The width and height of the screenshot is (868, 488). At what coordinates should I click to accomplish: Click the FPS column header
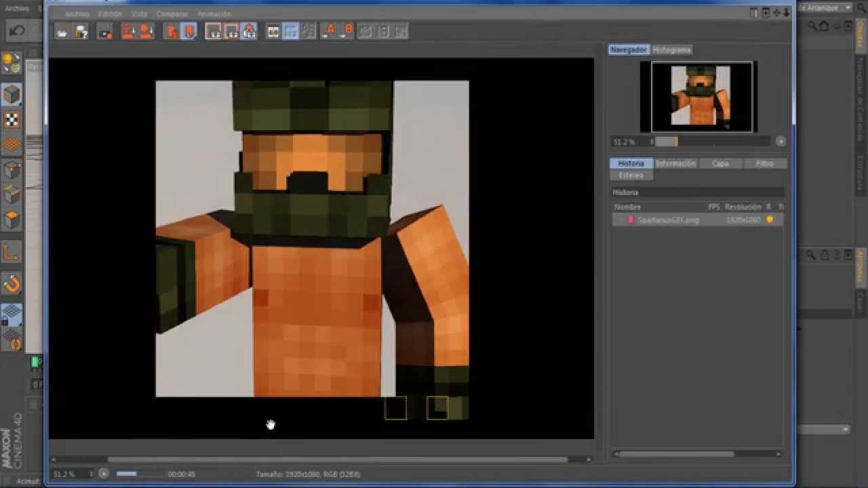[x=714, y=207]
